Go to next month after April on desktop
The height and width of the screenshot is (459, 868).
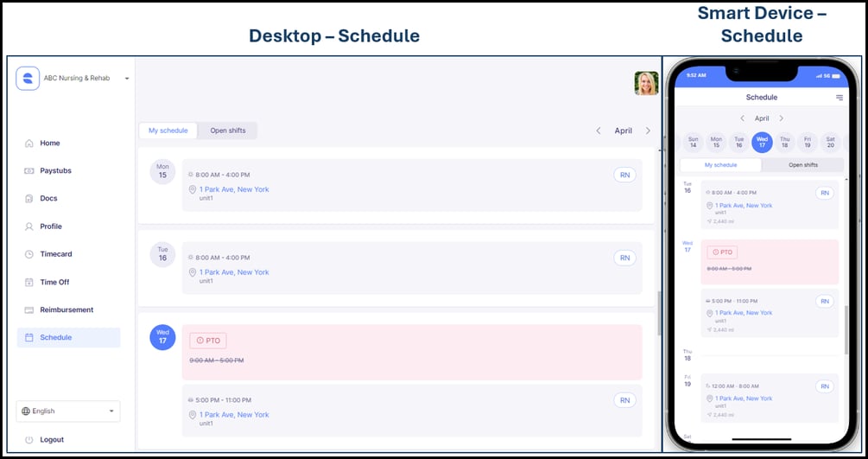(x=648, y=131)
